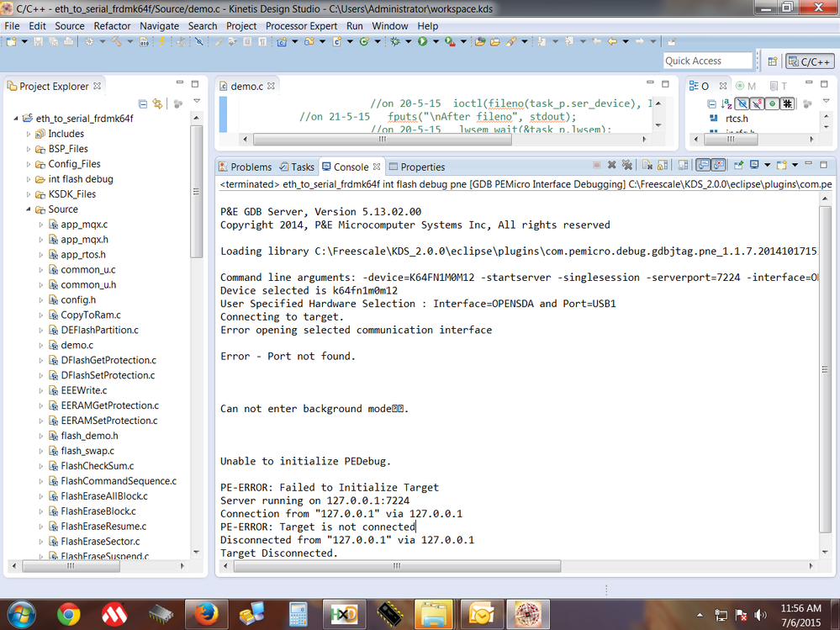The width and height of the screenshot is (840, 630).
Task: Click the Pin Console icon
Action: (x=739, y=166)
